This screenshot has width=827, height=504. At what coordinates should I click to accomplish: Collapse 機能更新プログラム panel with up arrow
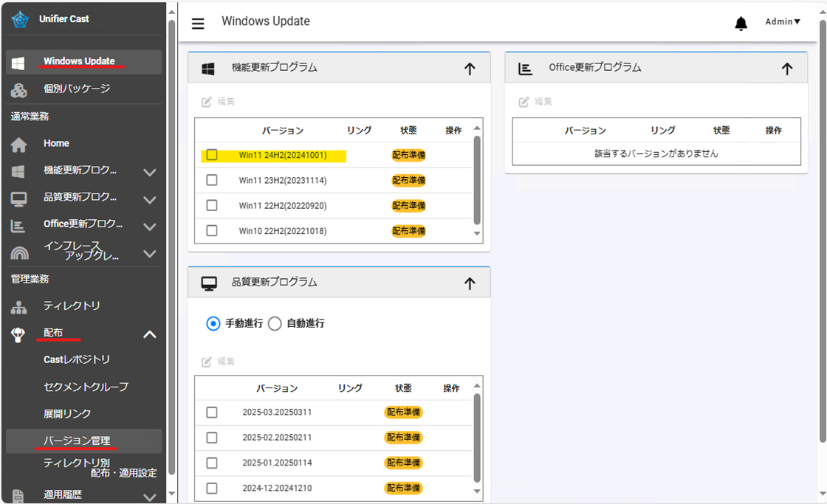click(470, 69)
